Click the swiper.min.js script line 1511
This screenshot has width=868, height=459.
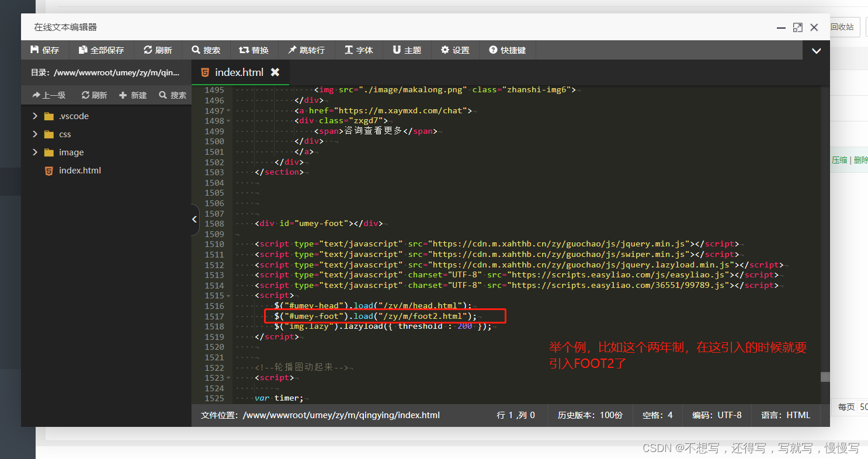[497, 255]
